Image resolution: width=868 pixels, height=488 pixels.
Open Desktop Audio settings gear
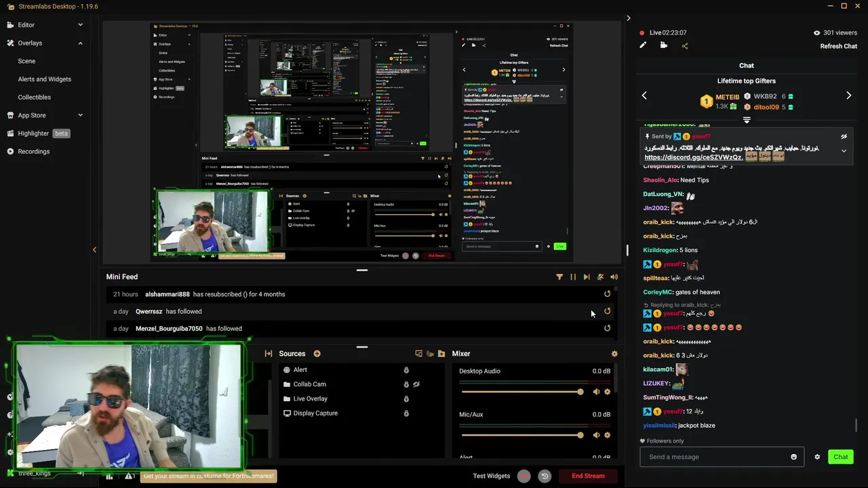point(607,392)
